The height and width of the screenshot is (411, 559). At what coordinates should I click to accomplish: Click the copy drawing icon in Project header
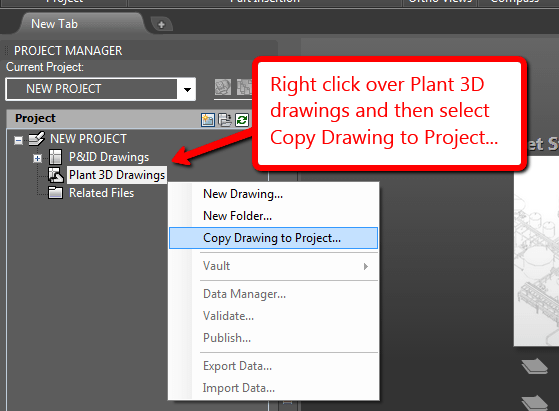(225, 120)
